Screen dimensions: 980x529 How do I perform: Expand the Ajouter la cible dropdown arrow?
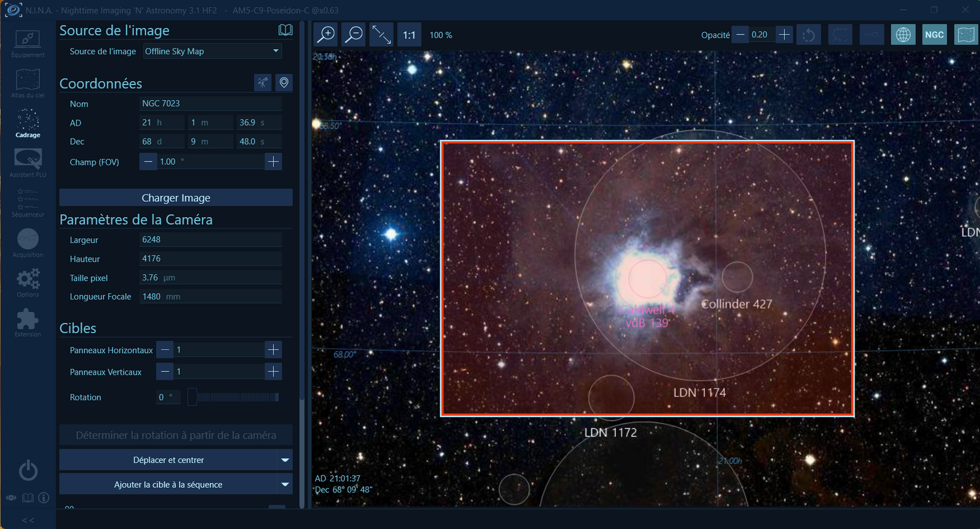coord(286,485)
